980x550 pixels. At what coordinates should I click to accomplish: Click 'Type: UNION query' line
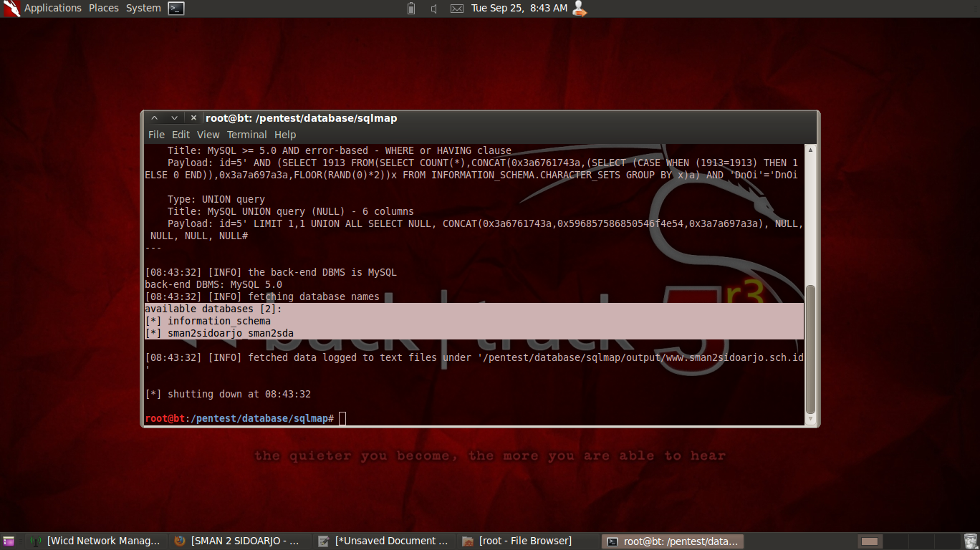216,199
